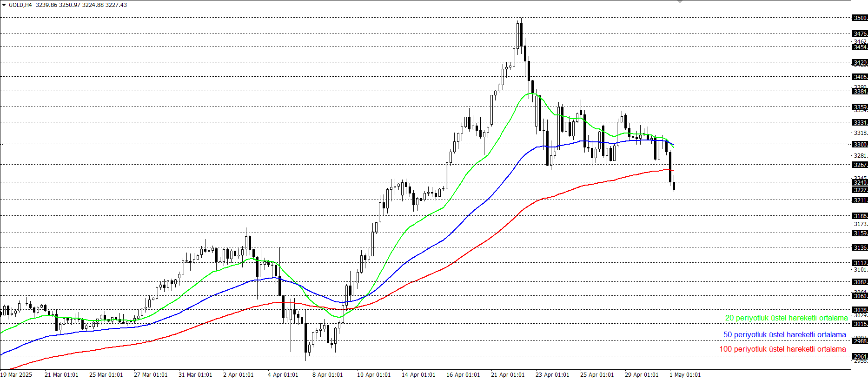
Task: Click the 20 periyotluk üstel hareketli ortalama label
Action: (x=787, y=318)
